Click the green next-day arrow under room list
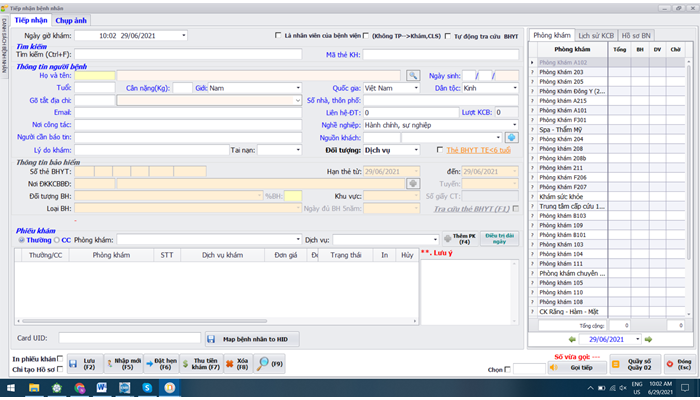Image resolution: width=700 pixels, height=400 pixels. (x=648, y=339)
